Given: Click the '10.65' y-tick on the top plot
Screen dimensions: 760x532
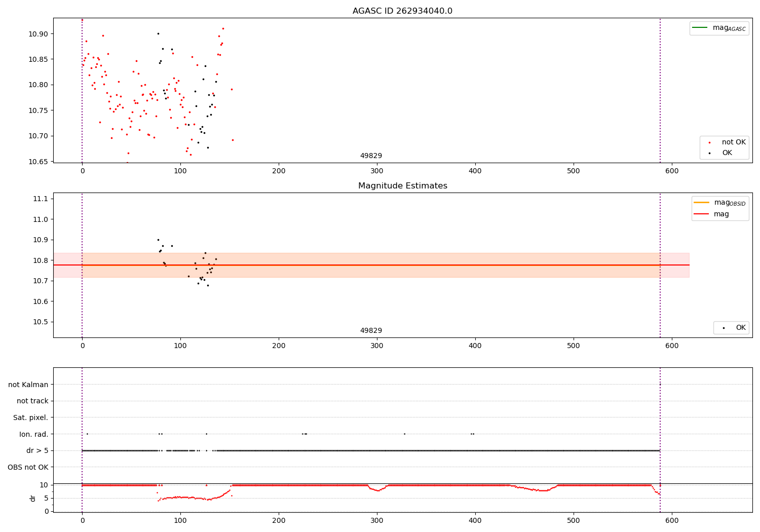Looking at the screenshot, I should pyautogui.click(x=39, y=162).
